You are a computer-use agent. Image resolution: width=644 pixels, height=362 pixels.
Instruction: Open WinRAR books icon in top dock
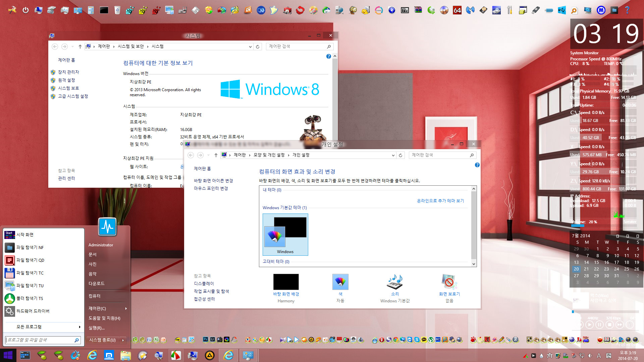click(x=418, y=10)
